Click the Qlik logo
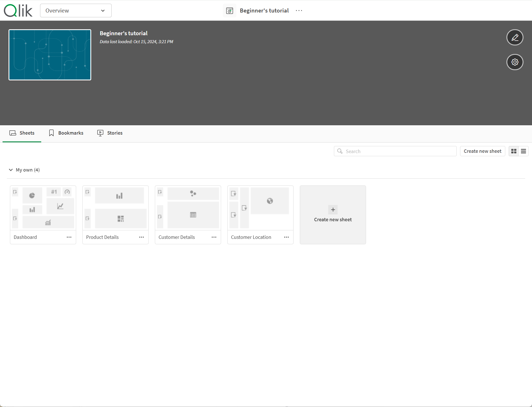The image size is (532, 407). (x=18, y=11)
